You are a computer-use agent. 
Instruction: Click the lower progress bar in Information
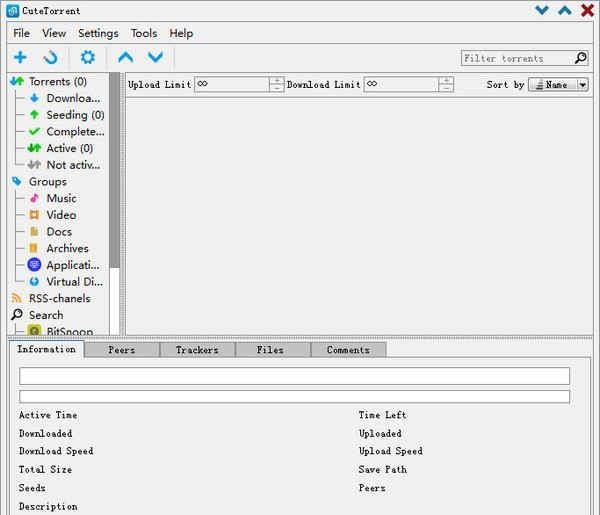coord(294,396)
